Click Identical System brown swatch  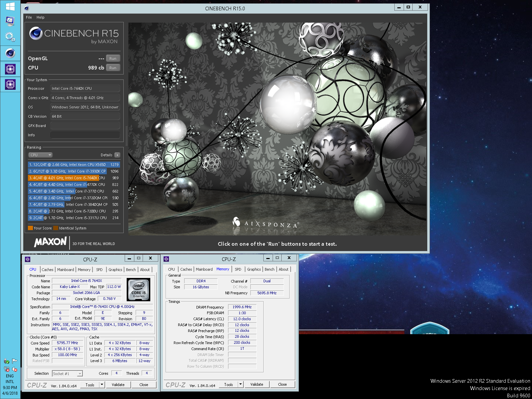[56, 228]
